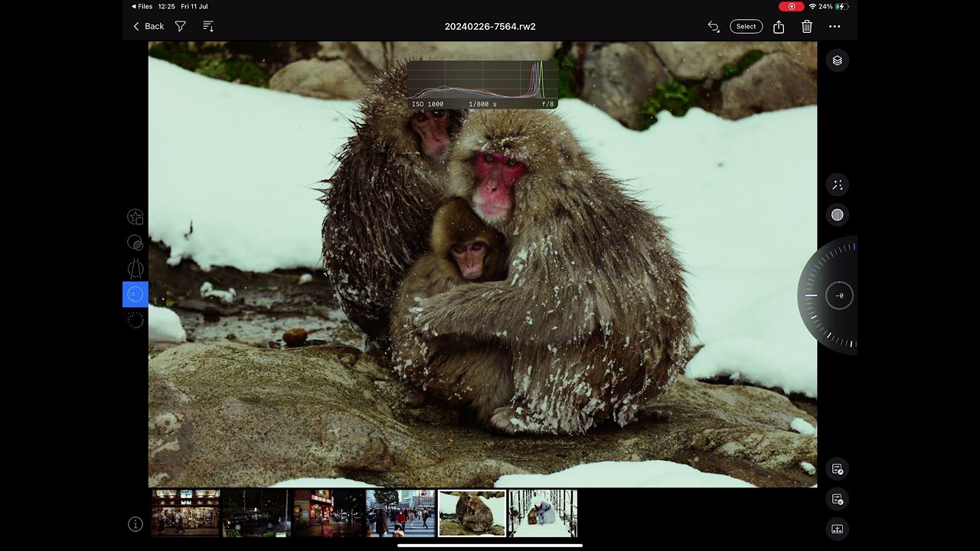Select the dark car street thumbnail
The width and height of the screenshot is (980, 551).
[256, 513]
